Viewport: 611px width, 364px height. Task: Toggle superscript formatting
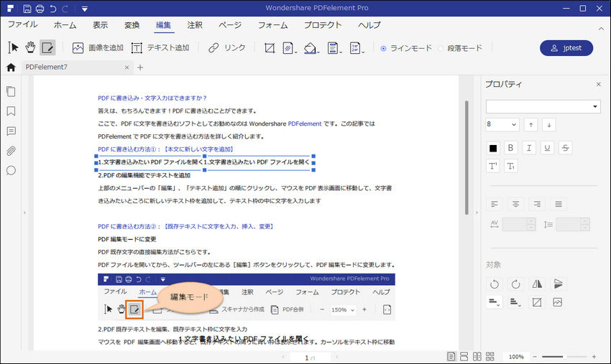click(x=493, y=167)
